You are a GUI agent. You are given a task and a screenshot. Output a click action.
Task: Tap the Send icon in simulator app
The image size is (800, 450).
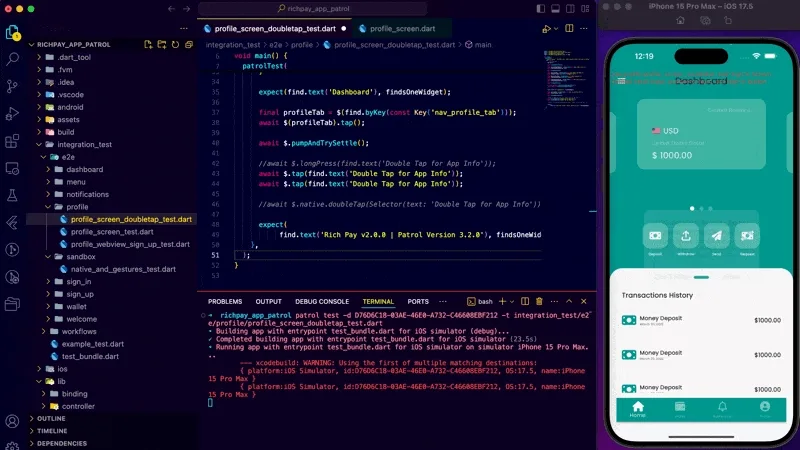715,236
